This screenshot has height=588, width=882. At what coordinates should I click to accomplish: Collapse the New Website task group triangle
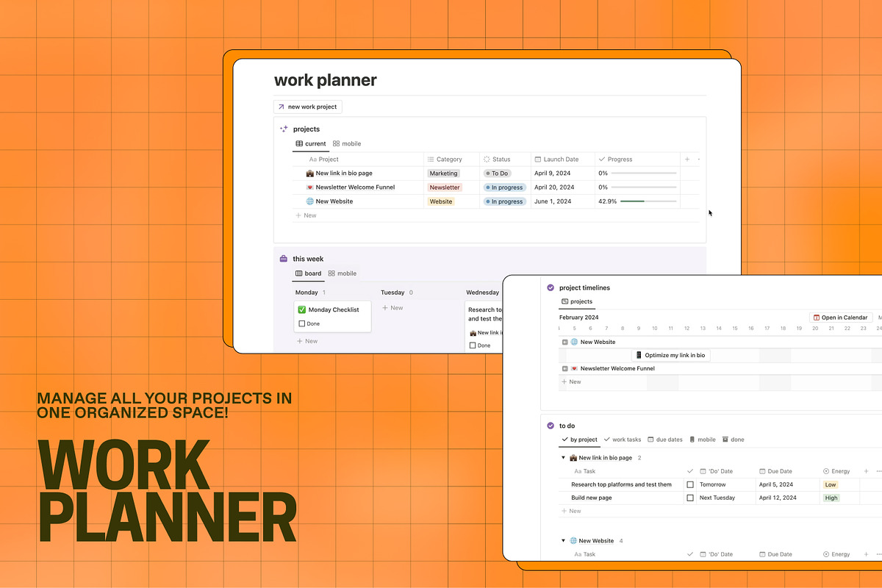tap(564, 541)
